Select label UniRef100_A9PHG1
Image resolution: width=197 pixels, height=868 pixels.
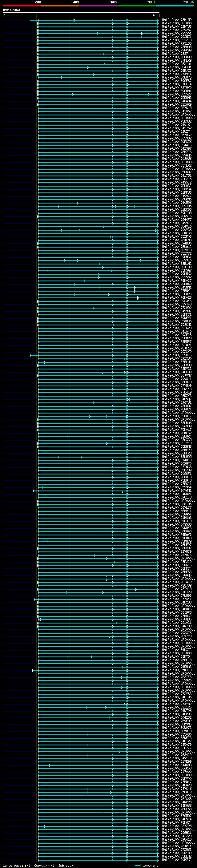[x=177, y=257]
